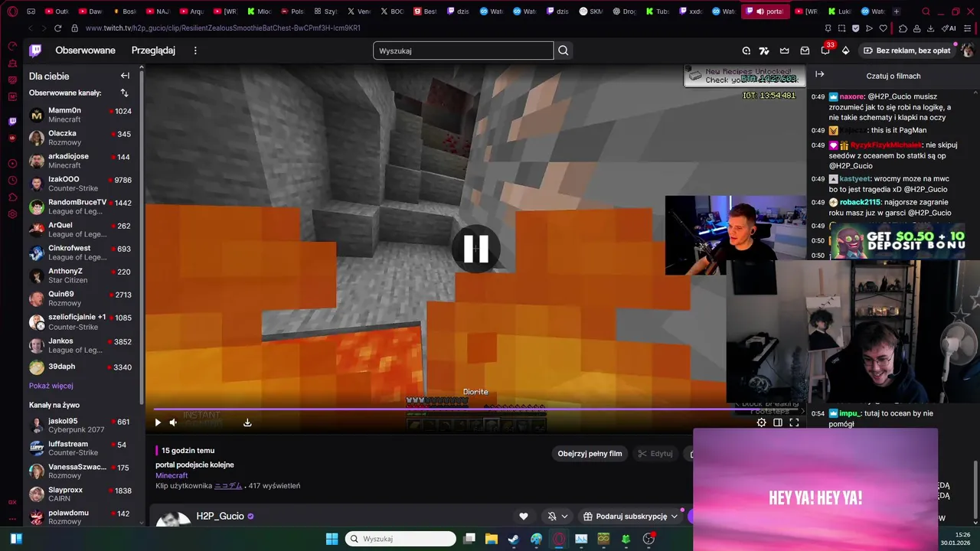Collapse the Dla ciebie sidebar
The width and height of the screenshot is (980, 551).
coord(125,76)
